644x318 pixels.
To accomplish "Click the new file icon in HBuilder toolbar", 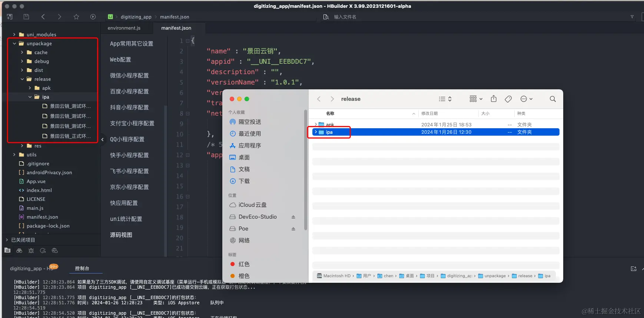I will point(10,17).
